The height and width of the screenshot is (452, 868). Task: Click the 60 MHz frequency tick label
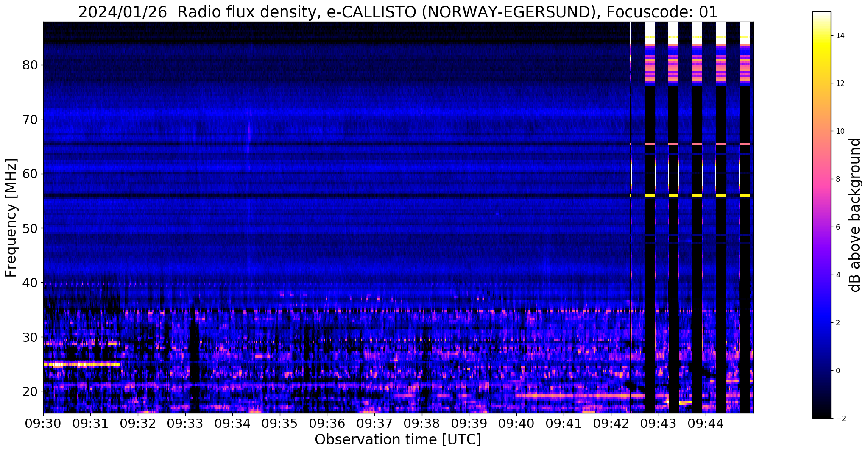(x=31, y=174)
